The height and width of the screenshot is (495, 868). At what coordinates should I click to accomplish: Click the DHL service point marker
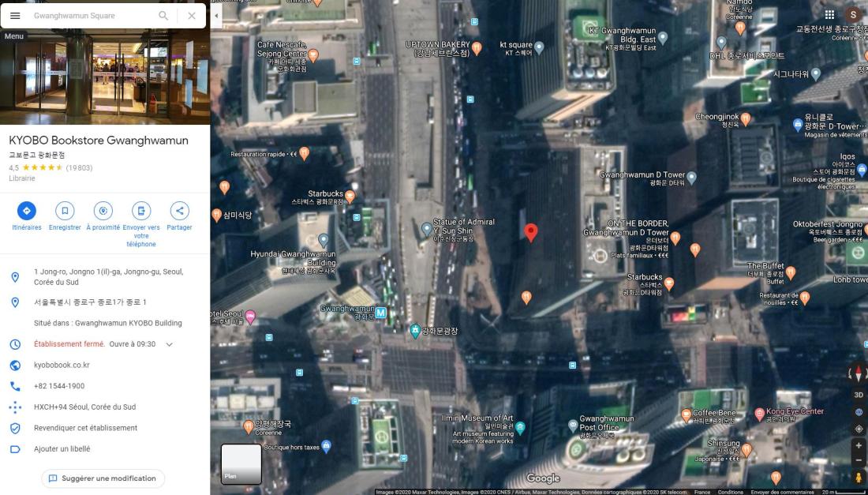click(721, 42)
